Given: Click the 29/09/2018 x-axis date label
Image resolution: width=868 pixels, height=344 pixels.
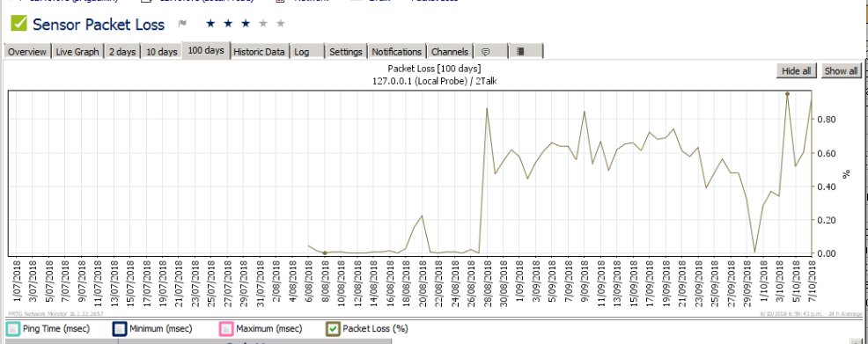Looking at the screenshot, I should (747, 283).
